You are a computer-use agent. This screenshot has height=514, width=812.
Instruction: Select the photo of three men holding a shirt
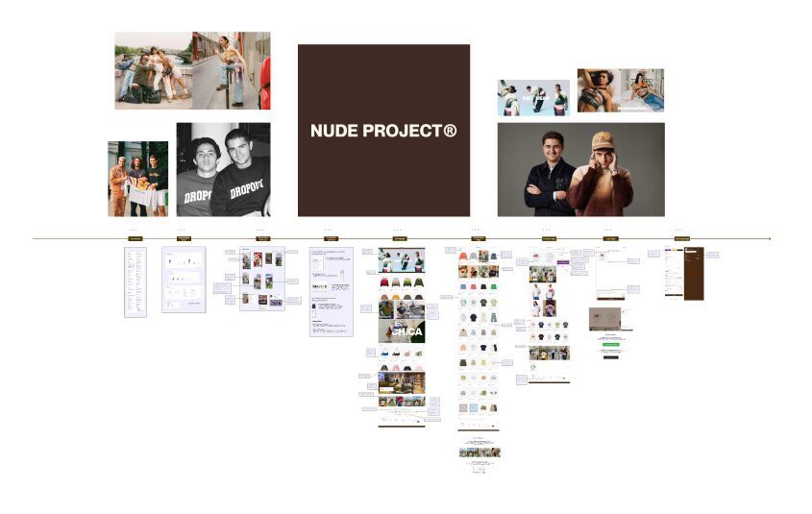pos(137,179)
